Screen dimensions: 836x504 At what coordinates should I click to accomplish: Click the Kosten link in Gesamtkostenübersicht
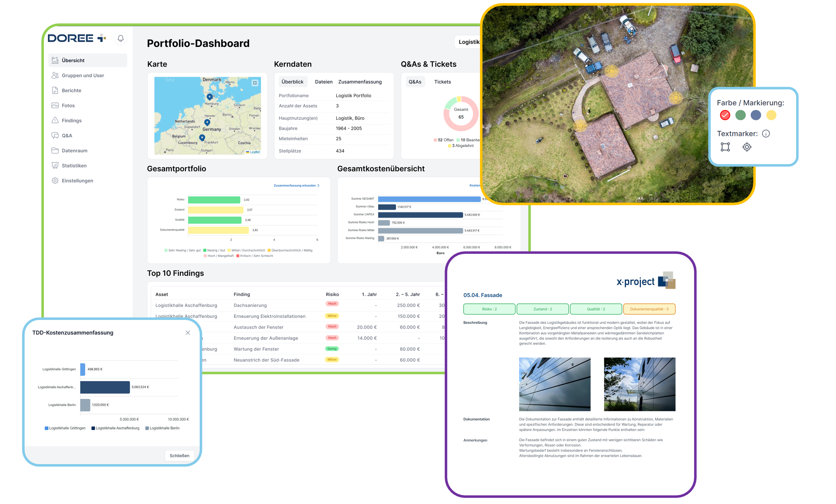[x=475, y=185]
